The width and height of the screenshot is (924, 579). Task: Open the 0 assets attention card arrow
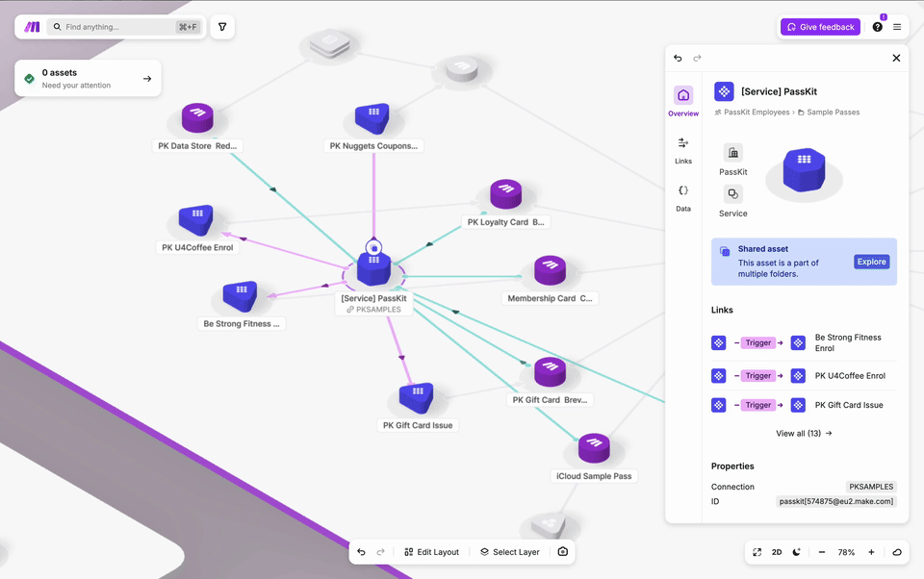[147, 78]
